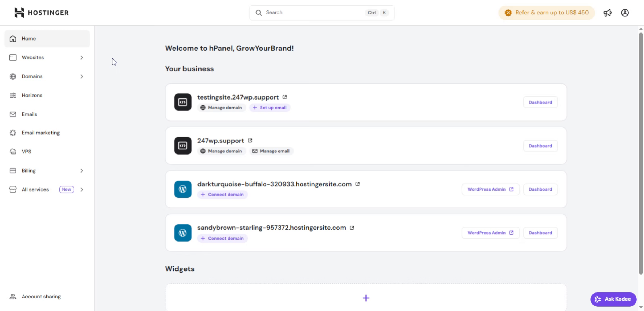The width and height of the screenshot is (644, 311).
Task: Open external link for testingsite.247wp.support
Action: coord(285,97)
